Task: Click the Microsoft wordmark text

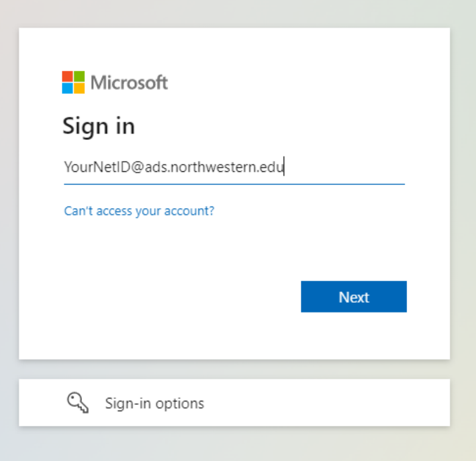Action: coord(130,83)
